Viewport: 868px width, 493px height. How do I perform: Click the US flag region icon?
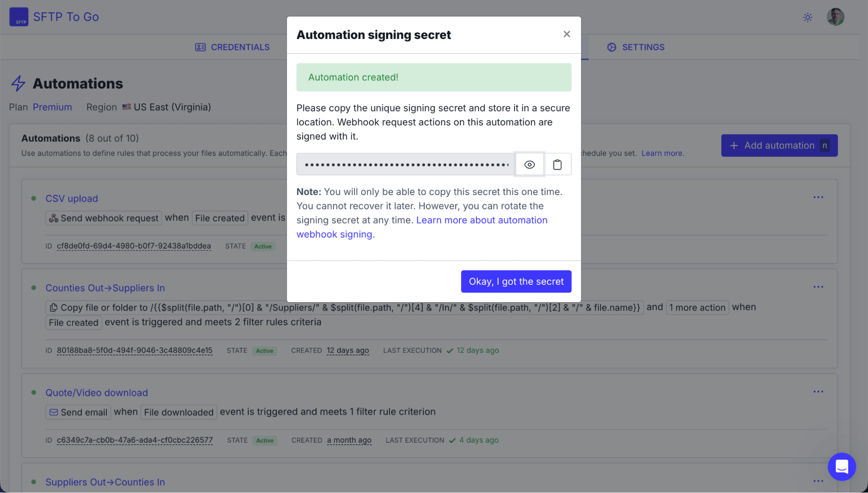126,107
